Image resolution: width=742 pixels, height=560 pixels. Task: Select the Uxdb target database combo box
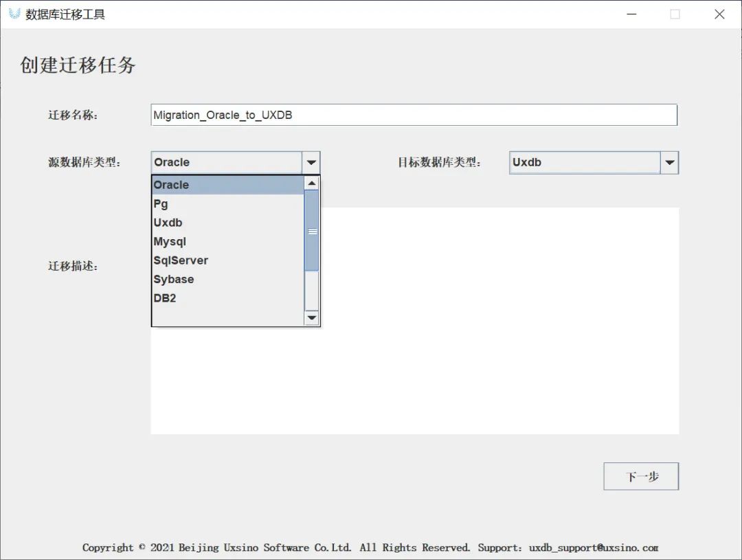click(594, 162)
